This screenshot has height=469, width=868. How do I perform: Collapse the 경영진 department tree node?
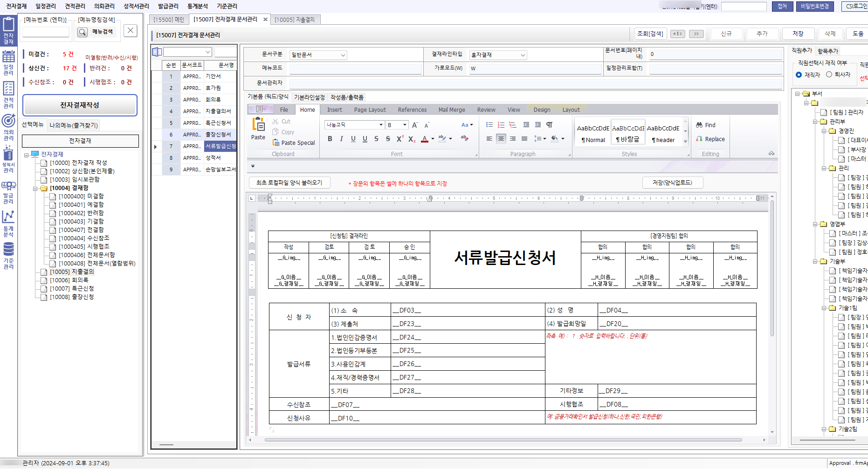(824, 131)
